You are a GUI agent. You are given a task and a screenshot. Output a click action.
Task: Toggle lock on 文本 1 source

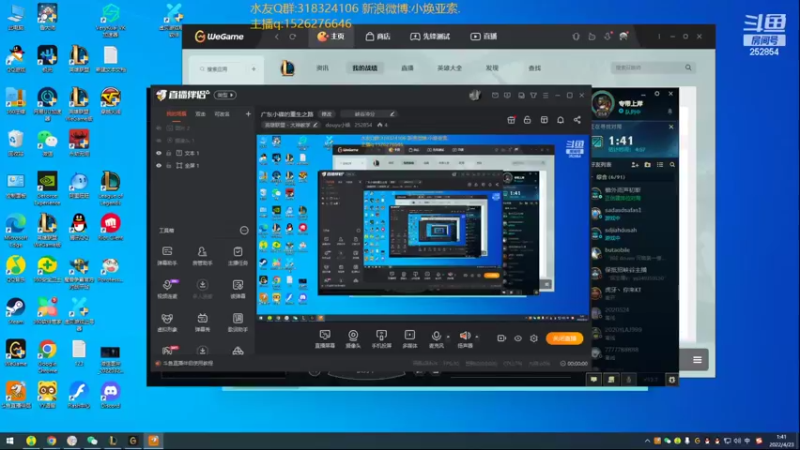(168, 153)
